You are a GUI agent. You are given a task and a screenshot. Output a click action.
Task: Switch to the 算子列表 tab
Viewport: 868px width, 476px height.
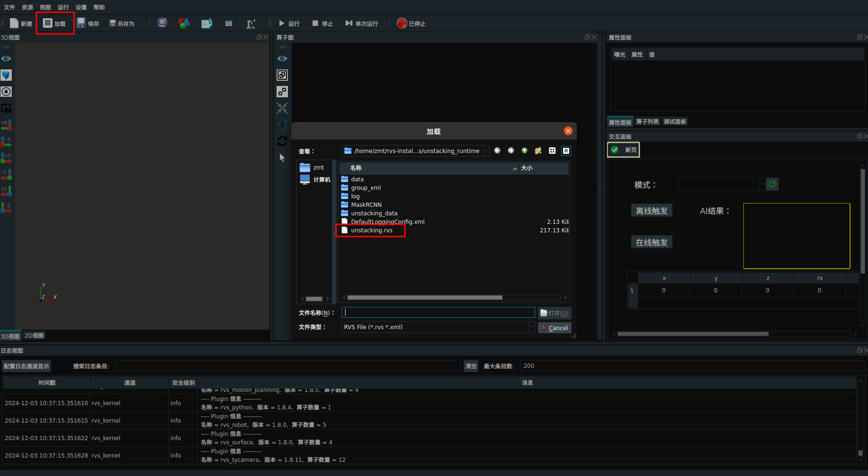[x=647, y=122]
